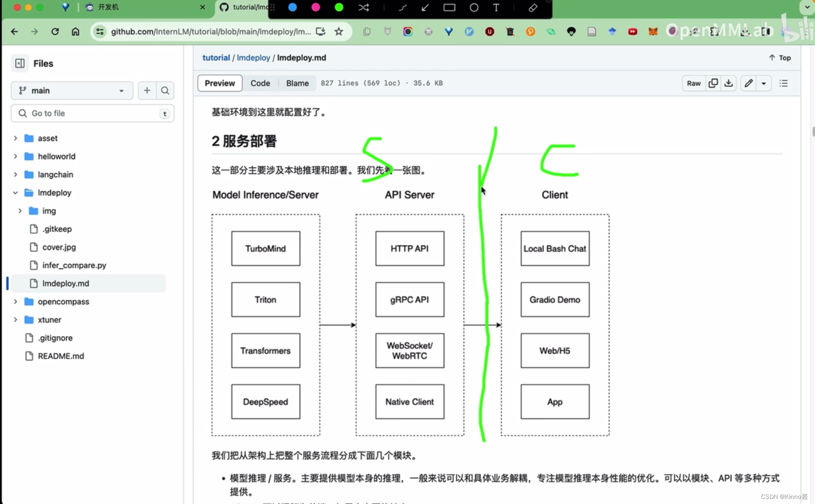Open the tutorial breadcrumb link

pos(216,58)
